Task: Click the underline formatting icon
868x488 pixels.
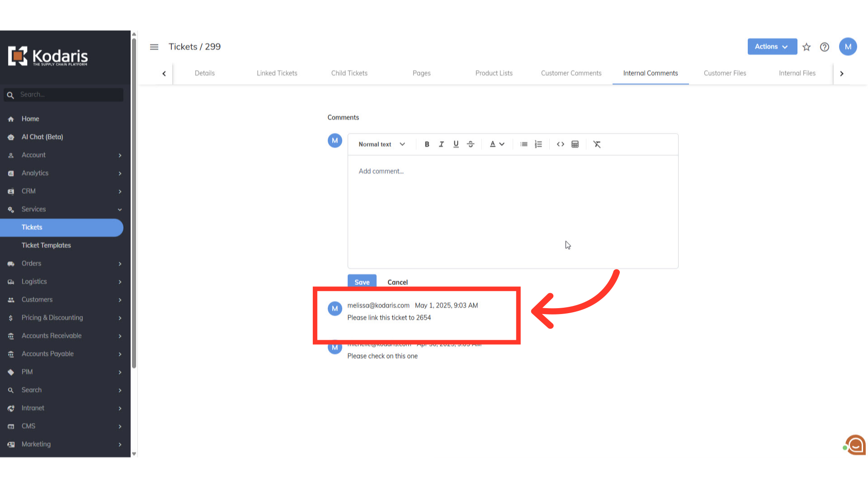Action: pyautogui.click(x=456, y=144)
